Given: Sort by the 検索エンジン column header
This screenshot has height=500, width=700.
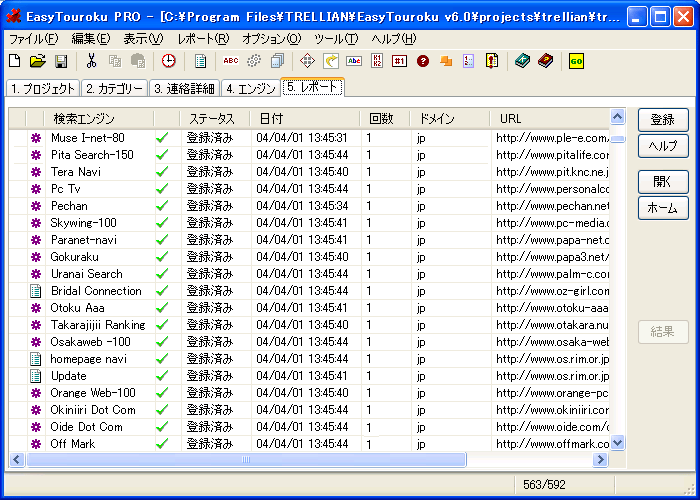Looking at the screenshot, I should 99,119.
